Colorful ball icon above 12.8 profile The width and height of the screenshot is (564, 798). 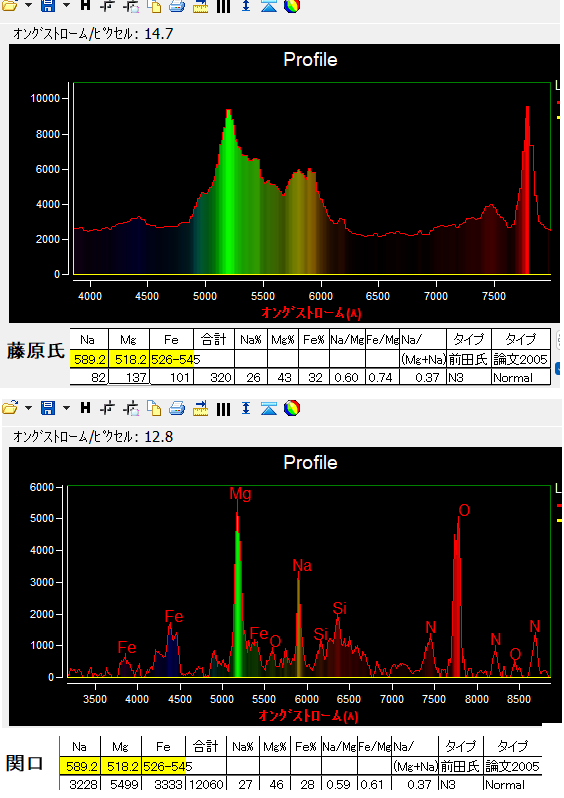pos(292,408)
